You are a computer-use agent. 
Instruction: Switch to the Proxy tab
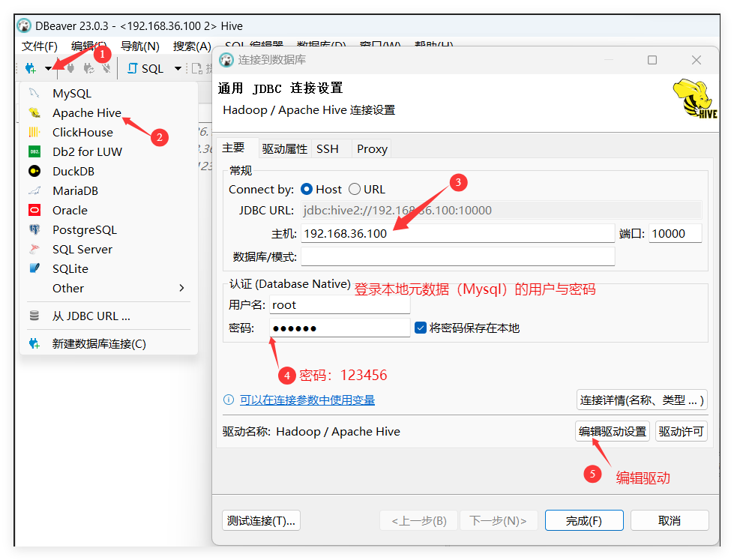[372, 149]
